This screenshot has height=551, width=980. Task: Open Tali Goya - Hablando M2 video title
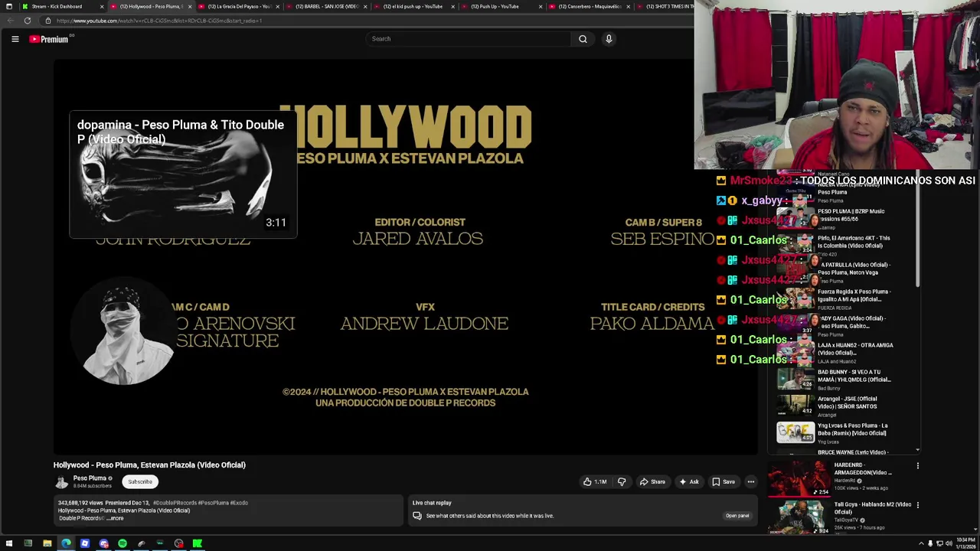pos(872,508)
